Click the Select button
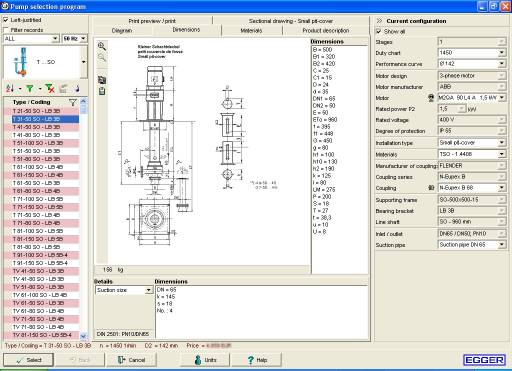This screenshot has height=371, width=512. 29,360
